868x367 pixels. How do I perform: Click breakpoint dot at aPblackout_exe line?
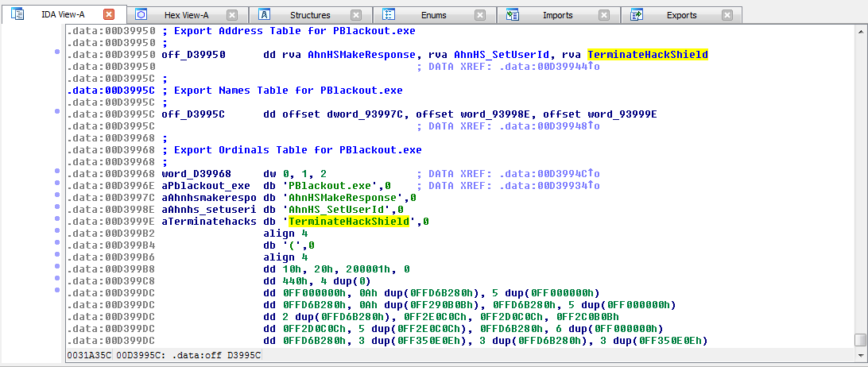coord(57,183)
